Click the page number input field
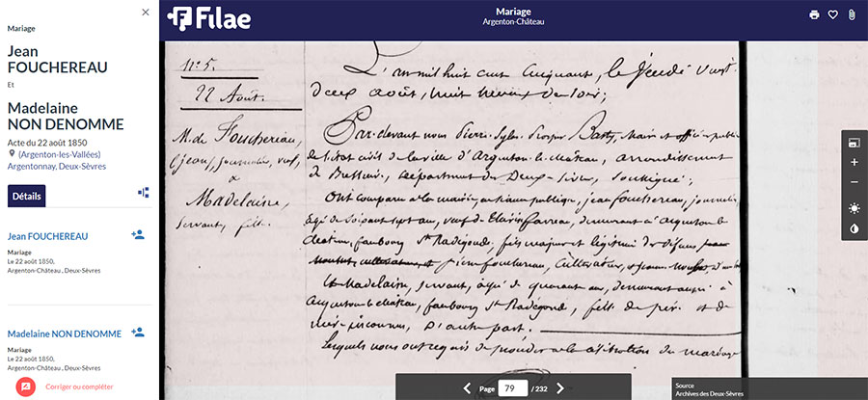868x400 pixels. pos(512,387)
